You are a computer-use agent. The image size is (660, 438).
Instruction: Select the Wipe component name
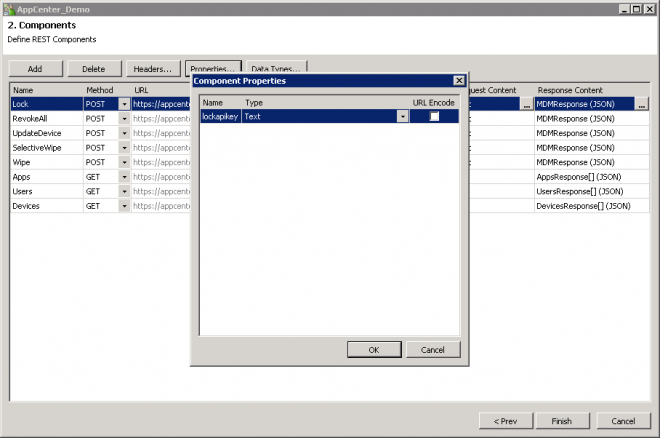pyautogui.click(x=47, y=162)
